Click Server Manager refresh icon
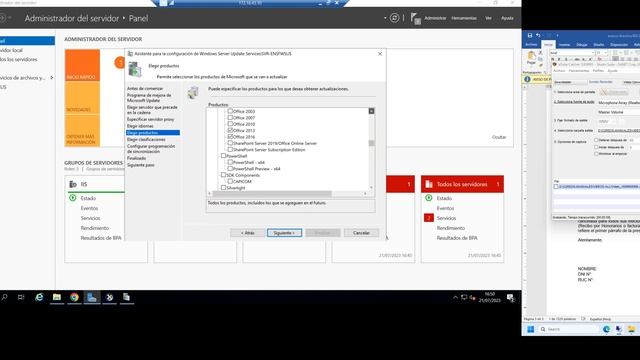Screen dimensions: 640x360 (394, 18)
